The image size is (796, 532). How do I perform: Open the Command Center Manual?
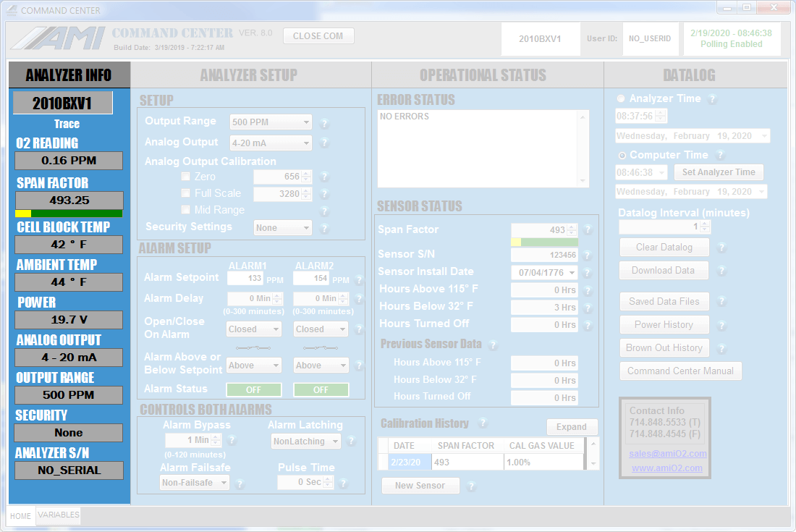[680, 371]
